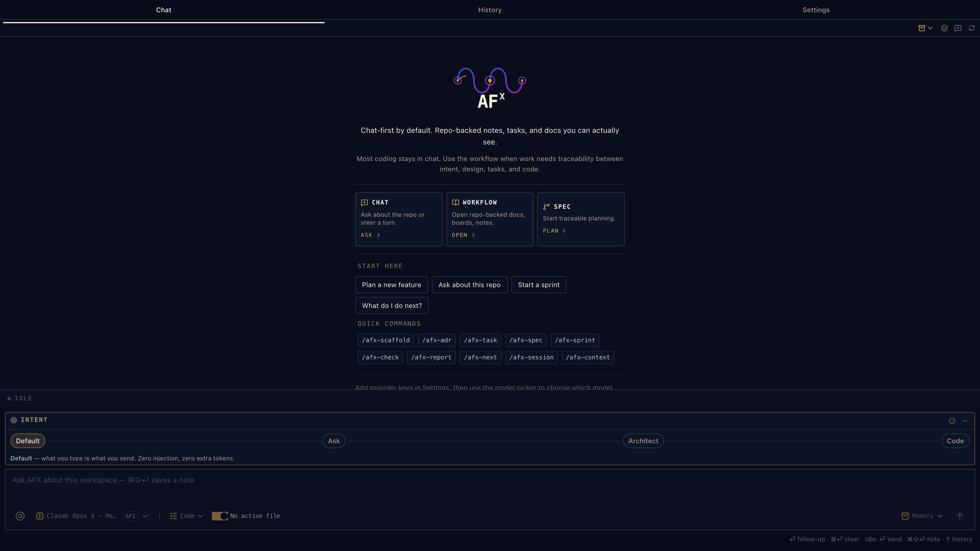The width and height of the screenshot is (980, 551).
Task: Click the 'No active file' label
Action: click(255, 516)
